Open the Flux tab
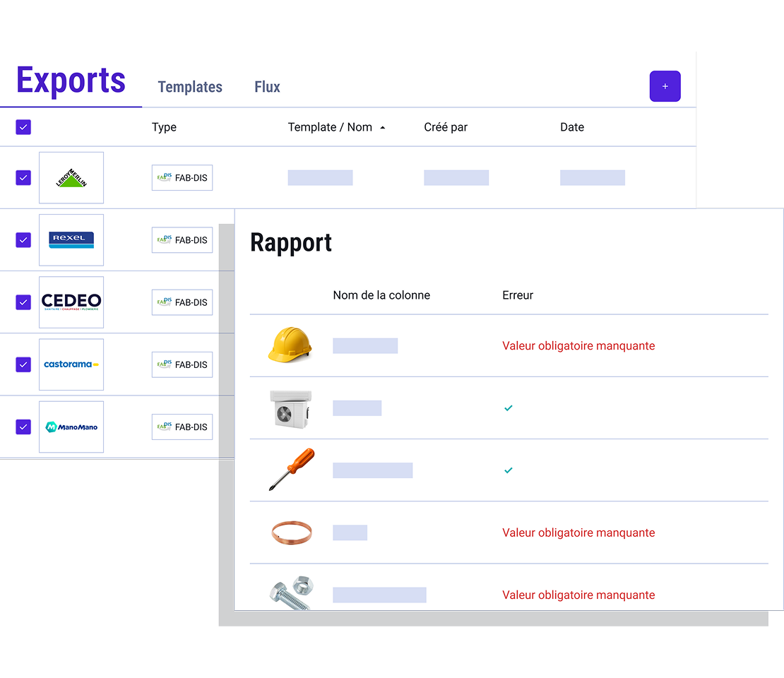This screenshot has width=784, height=678. coord(267,86)
